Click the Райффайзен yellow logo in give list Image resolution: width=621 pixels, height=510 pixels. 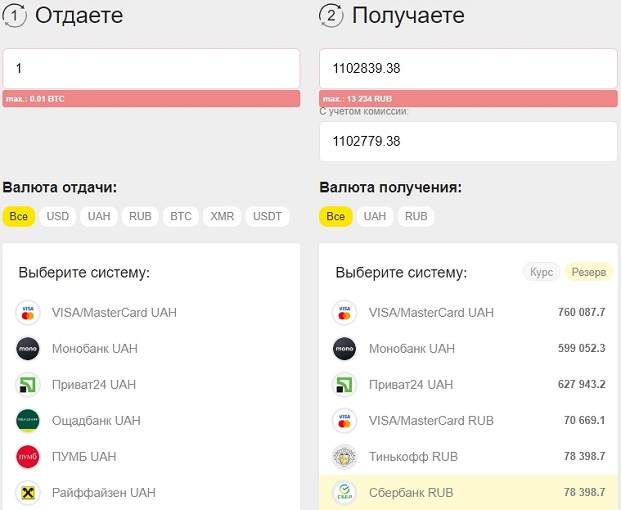(28, 493)
